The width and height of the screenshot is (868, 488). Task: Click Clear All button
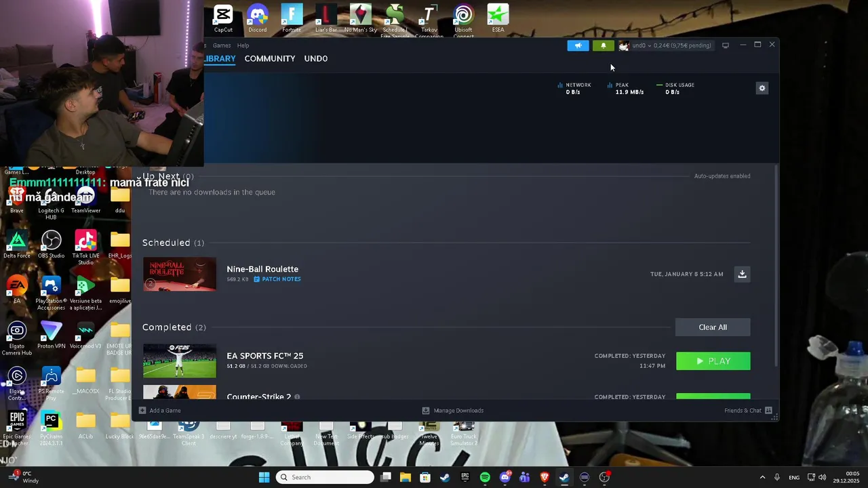(713, 327)
